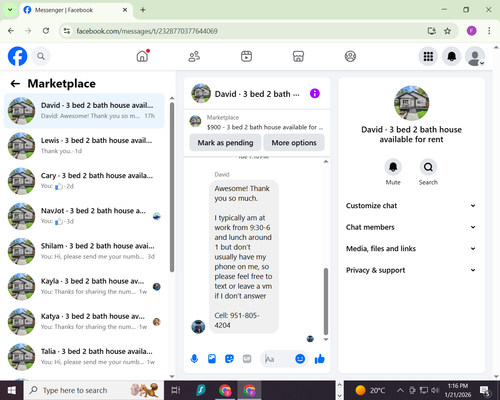Open the Chrome profile avatar icon
500x400 pixels.
coord(471,31)
